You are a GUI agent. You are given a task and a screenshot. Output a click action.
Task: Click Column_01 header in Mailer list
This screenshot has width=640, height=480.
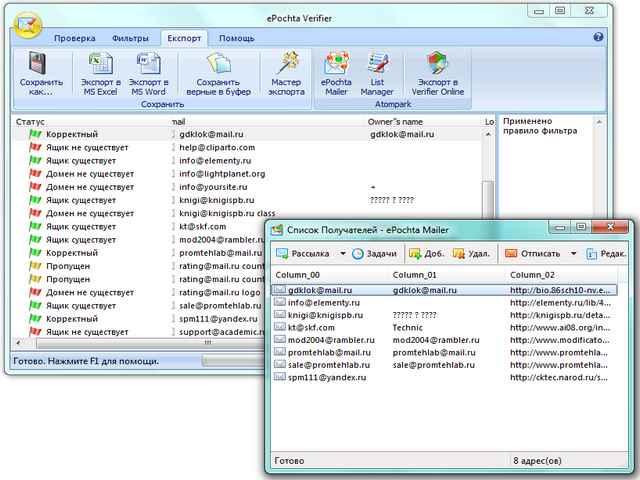pyautogui.click(x=446, y=275)
